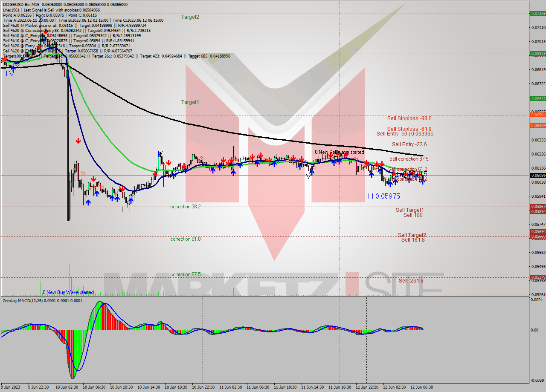Click the green 0.06928 price tag on axis
The height and width of the screenshot is (392, 546).
click(x=537, y=54)
